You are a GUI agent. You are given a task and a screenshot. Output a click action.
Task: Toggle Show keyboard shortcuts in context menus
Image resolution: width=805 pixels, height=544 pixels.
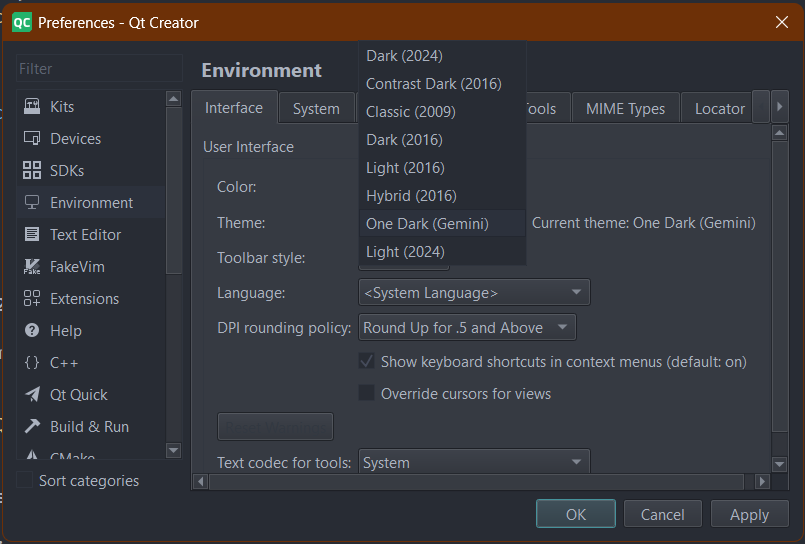pos(367,361)
